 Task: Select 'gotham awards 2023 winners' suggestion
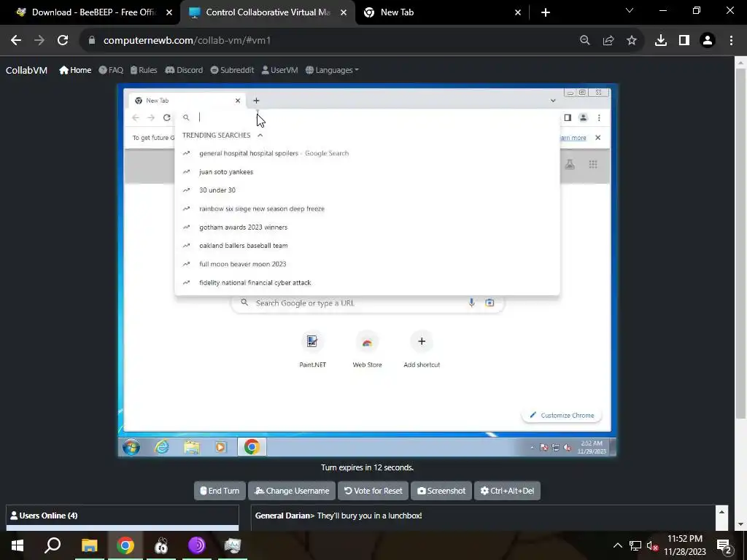[x=367, y=227]
